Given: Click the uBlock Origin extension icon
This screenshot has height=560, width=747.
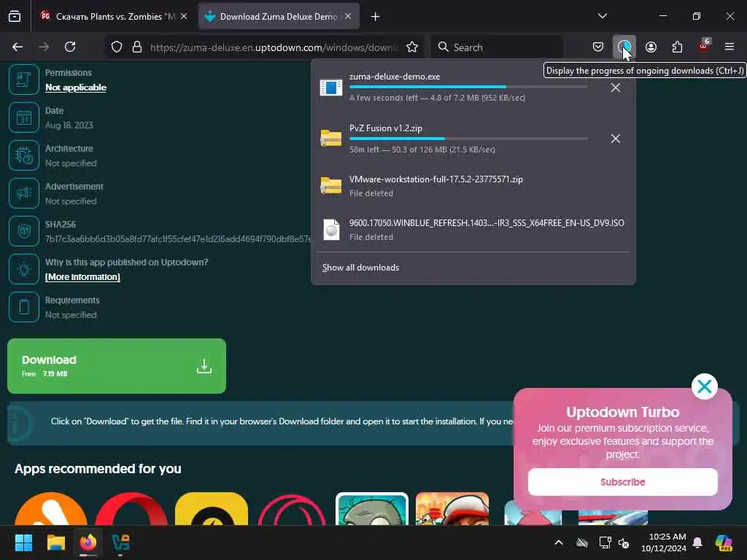Looking at the screenshot, I should point(704,47).
